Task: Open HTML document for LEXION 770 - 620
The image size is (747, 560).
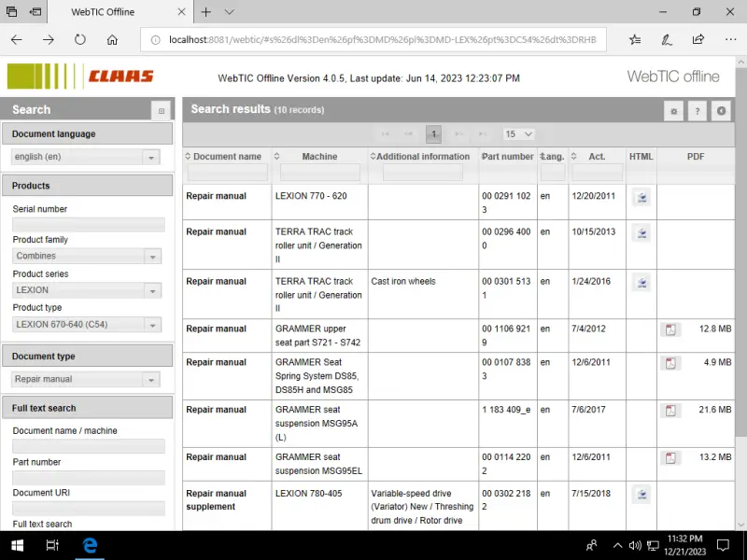Action: tap(641, 198)
